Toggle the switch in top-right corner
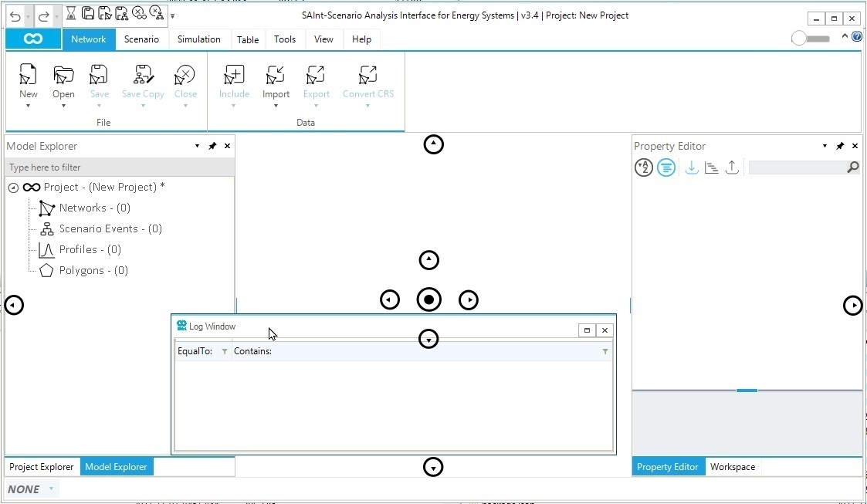Screen dimensions: 867x504 coord(811,39)
